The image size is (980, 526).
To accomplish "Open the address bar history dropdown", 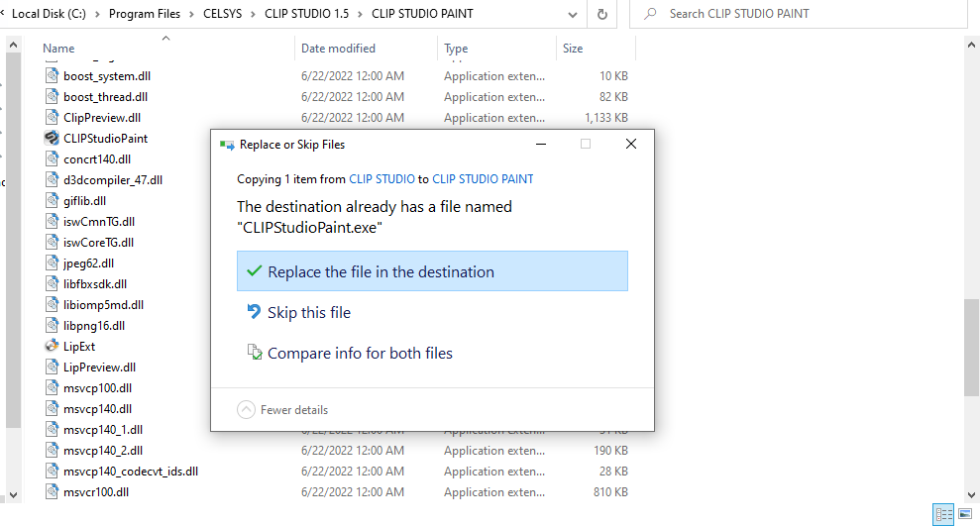I will 573,15.
